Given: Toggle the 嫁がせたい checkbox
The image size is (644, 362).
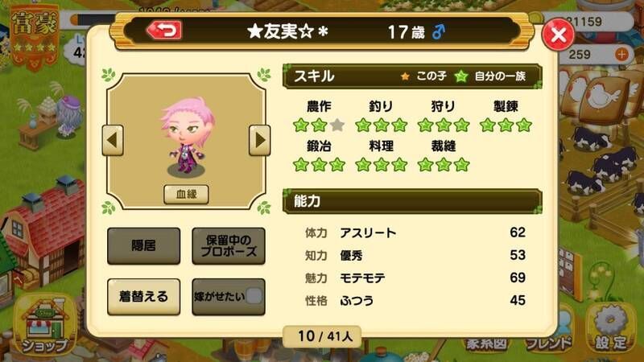Looking at the screenshot, I should (254, 296).
